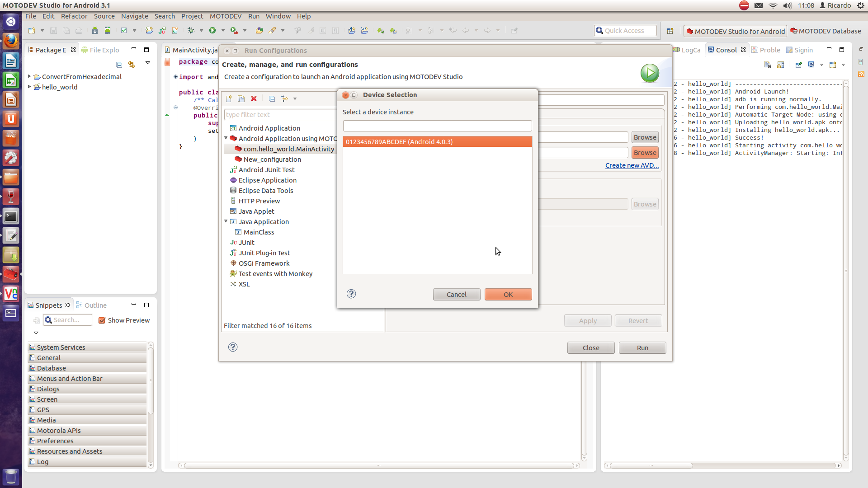
Task: Toggle Pin Console icon
Action: [799, 65]
